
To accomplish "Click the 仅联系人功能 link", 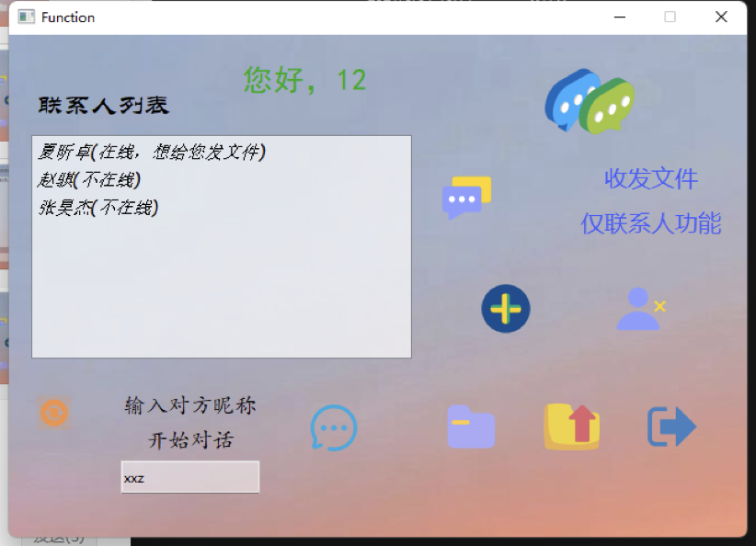I will tap(651, 223).
